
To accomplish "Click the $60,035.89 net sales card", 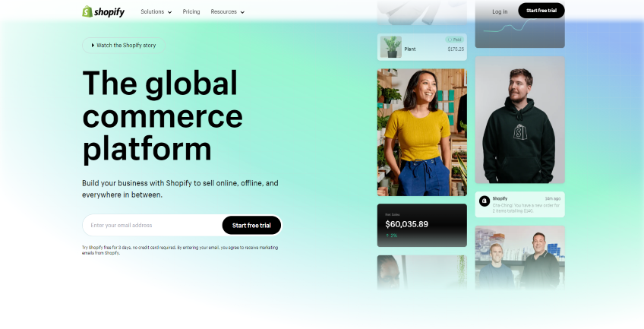I will (x=421, y=225).
